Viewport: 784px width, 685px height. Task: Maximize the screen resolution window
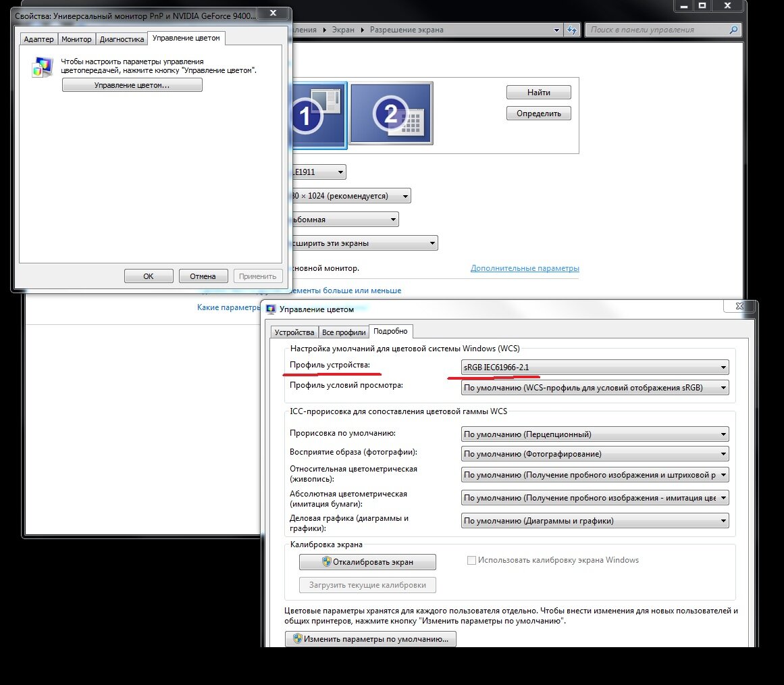point(702,6)
